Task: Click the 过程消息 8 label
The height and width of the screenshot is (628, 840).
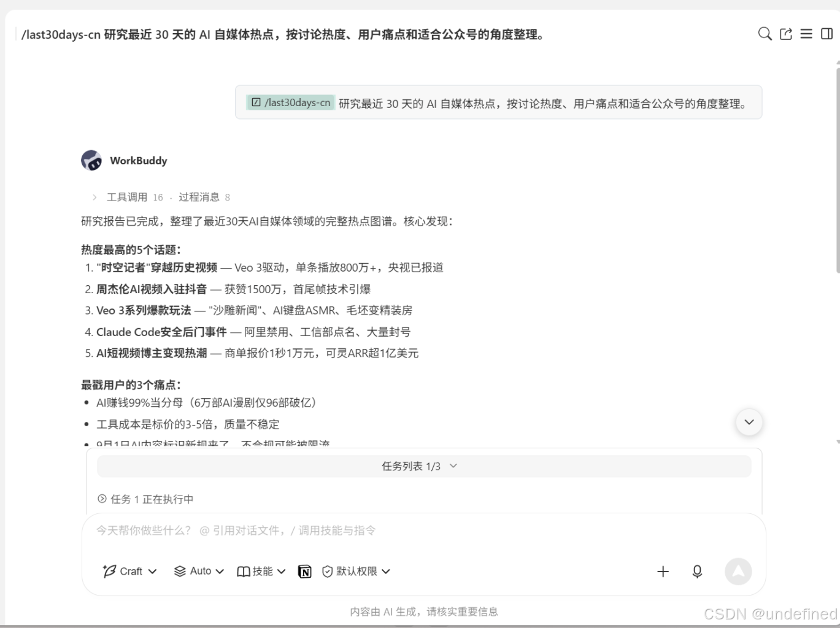Action: [204, 197]
